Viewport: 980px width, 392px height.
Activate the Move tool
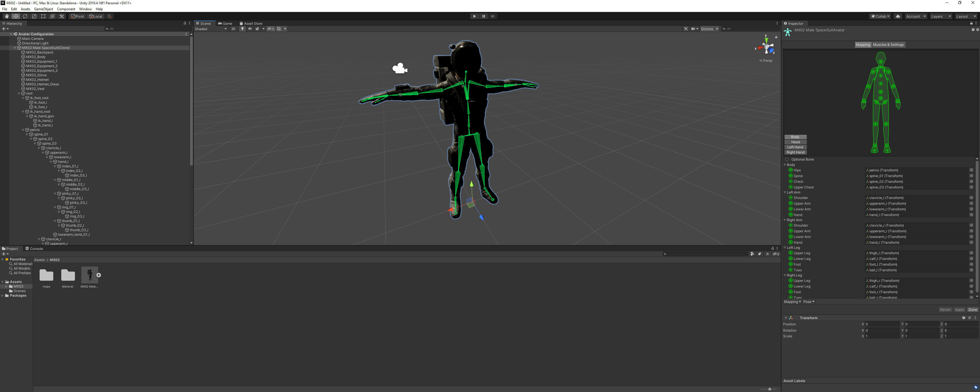pos(16,16)
